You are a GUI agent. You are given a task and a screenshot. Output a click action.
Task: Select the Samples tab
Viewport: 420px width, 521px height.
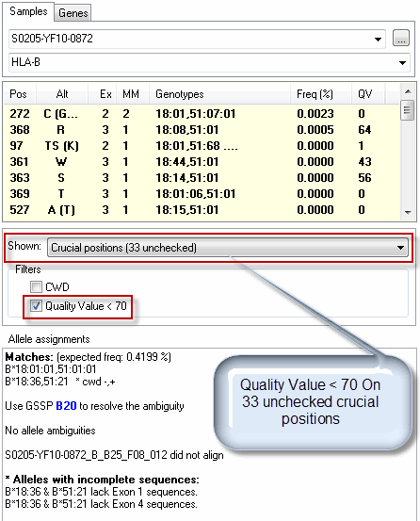(x=28, y=11)
